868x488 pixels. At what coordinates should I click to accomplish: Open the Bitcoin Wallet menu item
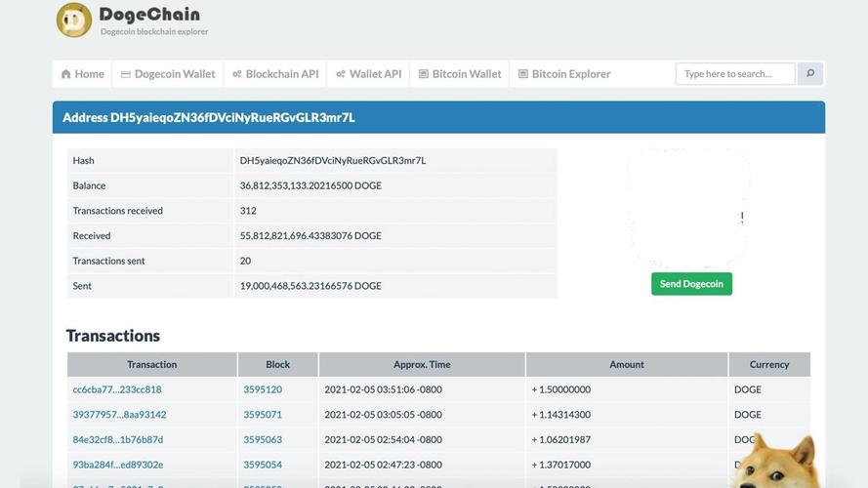coord(460,74)
